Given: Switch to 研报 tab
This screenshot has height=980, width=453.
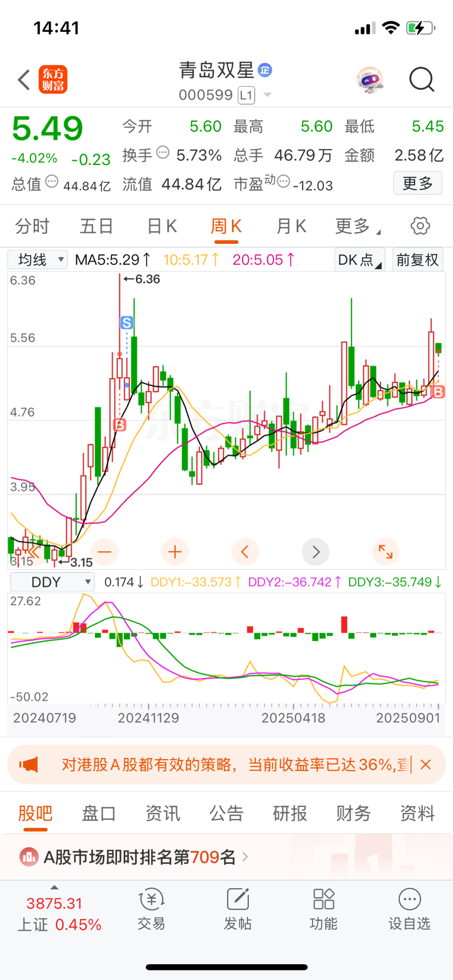Looking at the screenshot, I should (x=290, y=814).
